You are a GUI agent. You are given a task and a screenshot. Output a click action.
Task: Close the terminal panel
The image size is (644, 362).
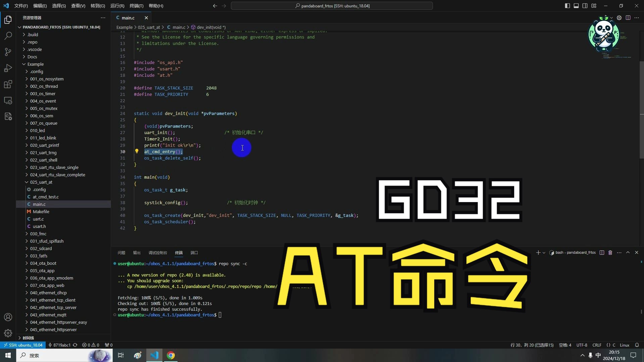point(637,252)
